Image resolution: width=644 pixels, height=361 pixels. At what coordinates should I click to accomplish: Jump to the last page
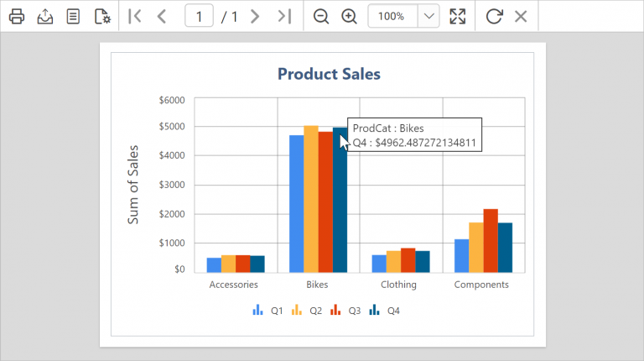(x=284, y=16)
